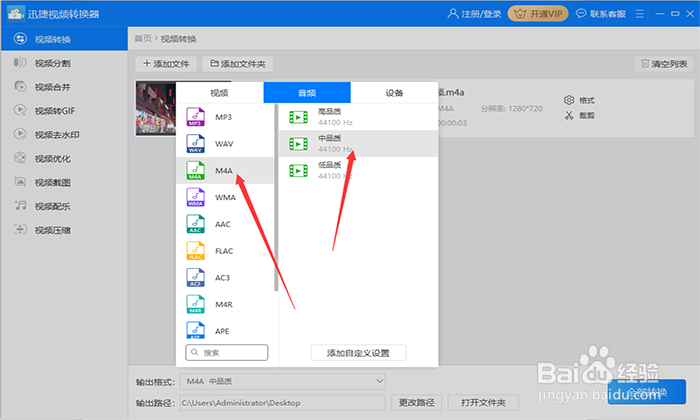Choose 低品质 low quality preset

pyautogui.click(x=358, y=170)
